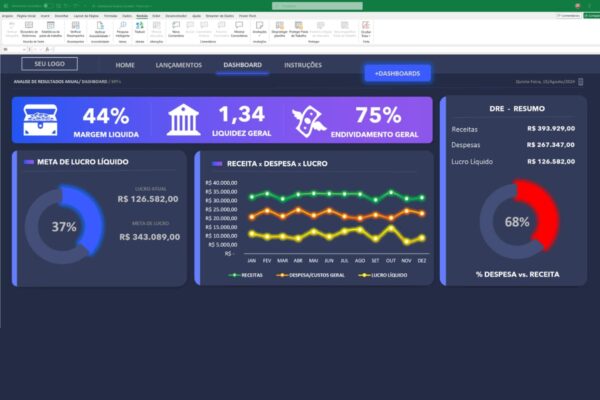Click the % DESPESA vs. RECEITA label

pos(517,274)
